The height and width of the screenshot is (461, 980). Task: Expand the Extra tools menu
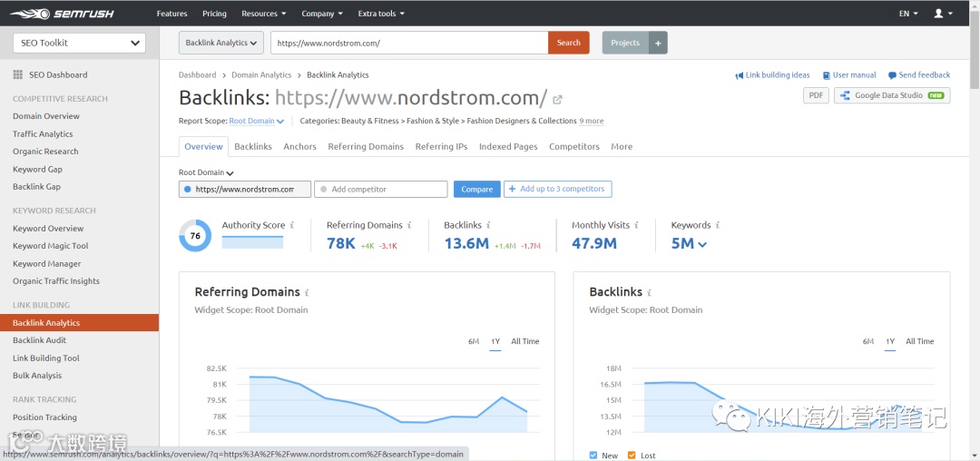click(x=381, y=13)
